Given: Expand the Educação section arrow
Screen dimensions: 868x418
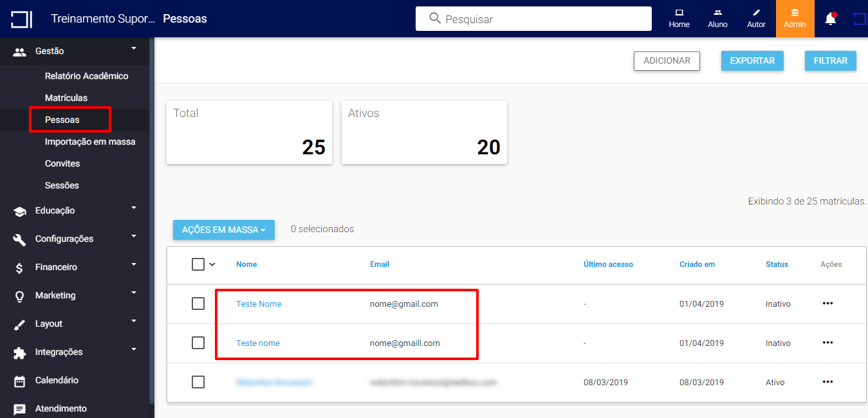Looking at the screenshot, I should (x=134, y=208).
